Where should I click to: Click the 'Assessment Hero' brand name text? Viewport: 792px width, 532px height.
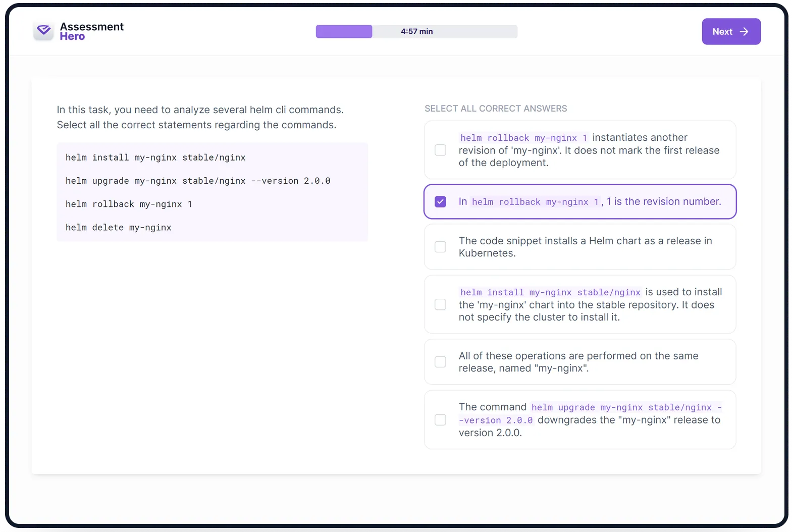[x=91, y=31]
